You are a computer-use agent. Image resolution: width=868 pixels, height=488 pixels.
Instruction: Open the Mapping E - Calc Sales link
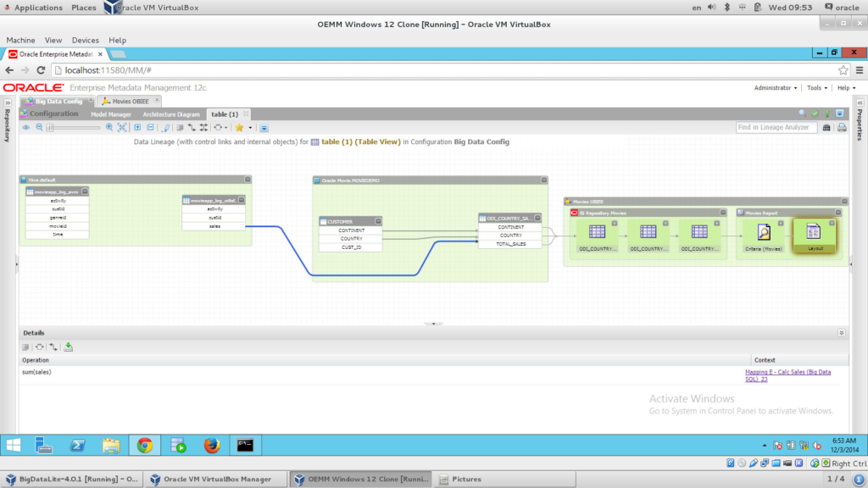tap(787, 375)
